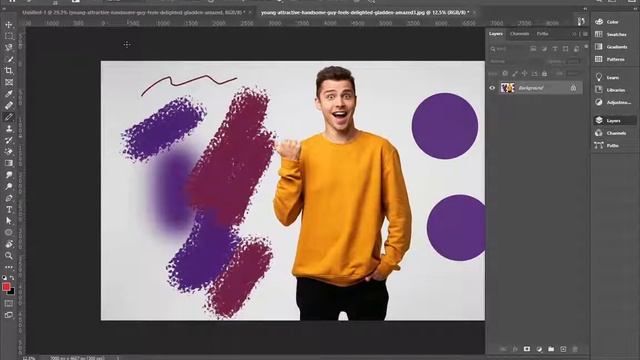Click the Background layer thumbnail
The height and width of the screenshot is (360, 640).
507,88
